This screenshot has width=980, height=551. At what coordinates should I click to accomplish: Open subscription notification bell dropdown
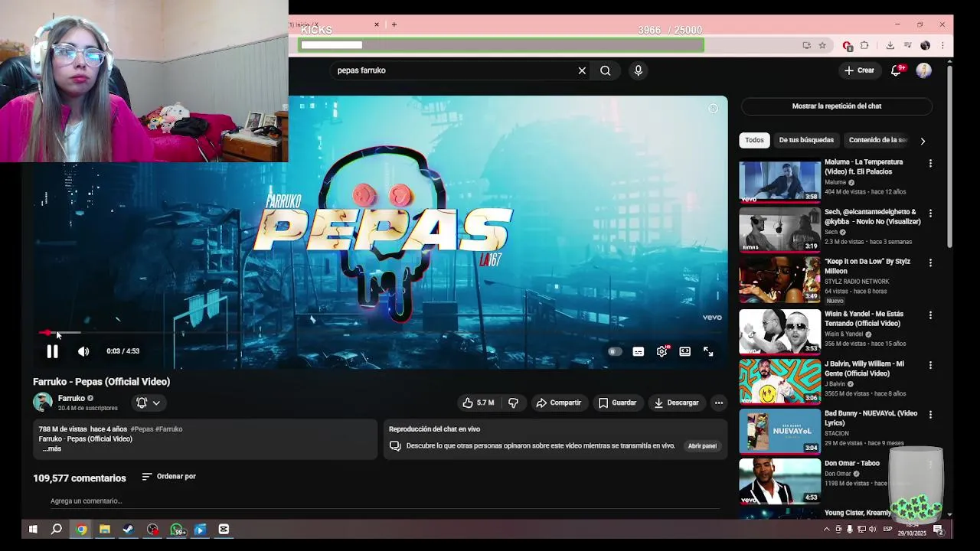[149, 403]
